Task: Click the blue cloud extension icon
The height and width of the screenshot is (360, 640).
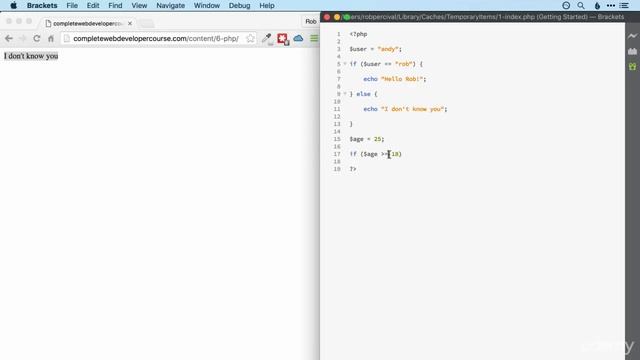Action: [x=298, y=38]
